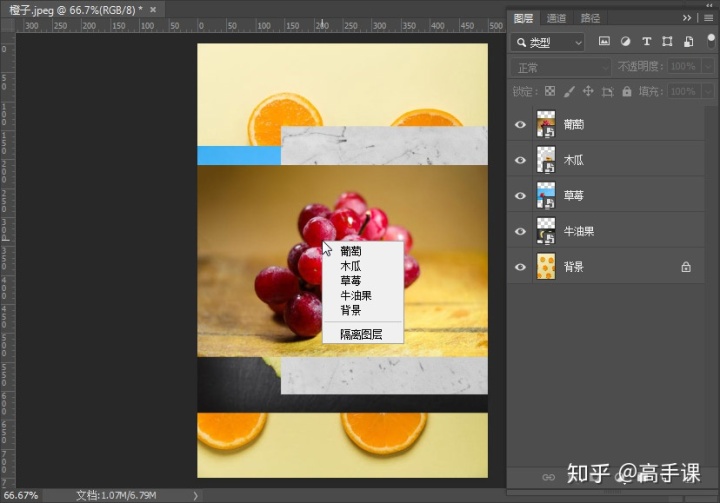Select the 背景 layer name in panel
Screen dimensions: 720x503
click(x=574, y=267)
